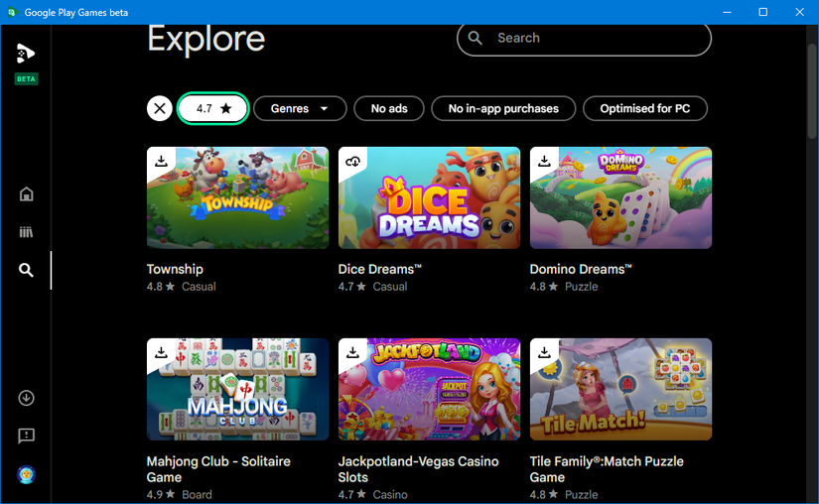Toggle the 4.7 star rating filter

(213, 108)
